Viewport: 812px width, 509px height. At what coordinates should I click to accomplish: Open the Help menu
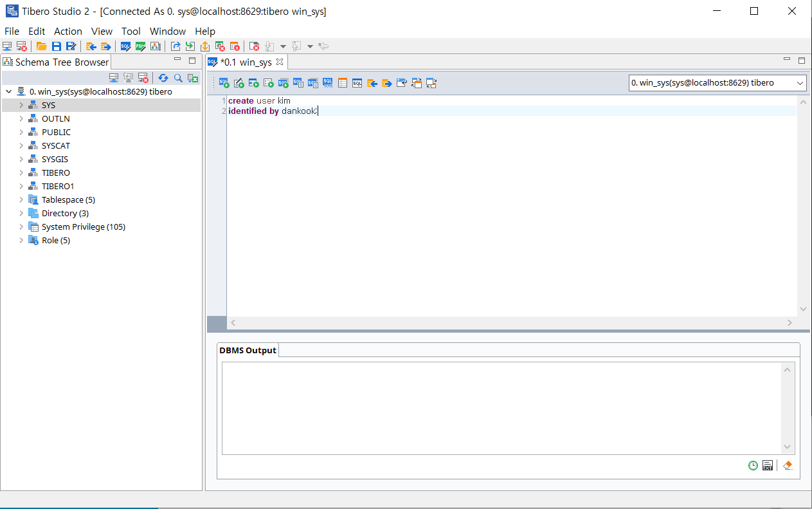[205, 31]
